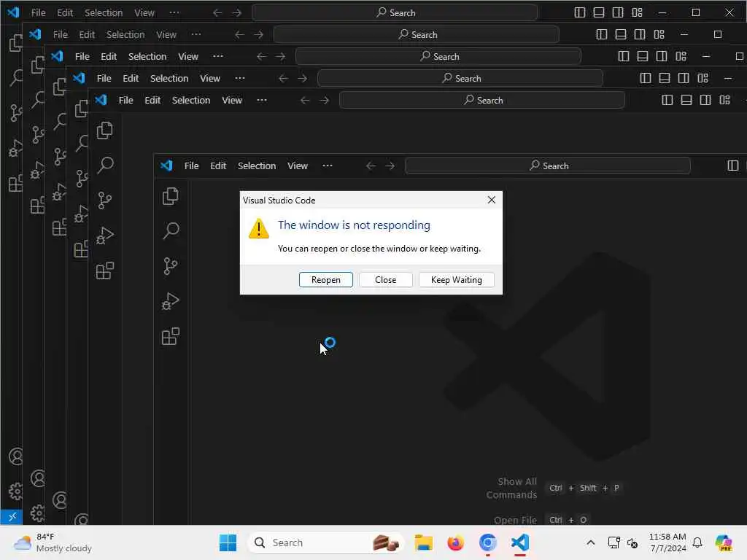Expand ellipsis menu in rearmost VS Code window
Viewport: 747px width, 560px height.
pos(174,12)
